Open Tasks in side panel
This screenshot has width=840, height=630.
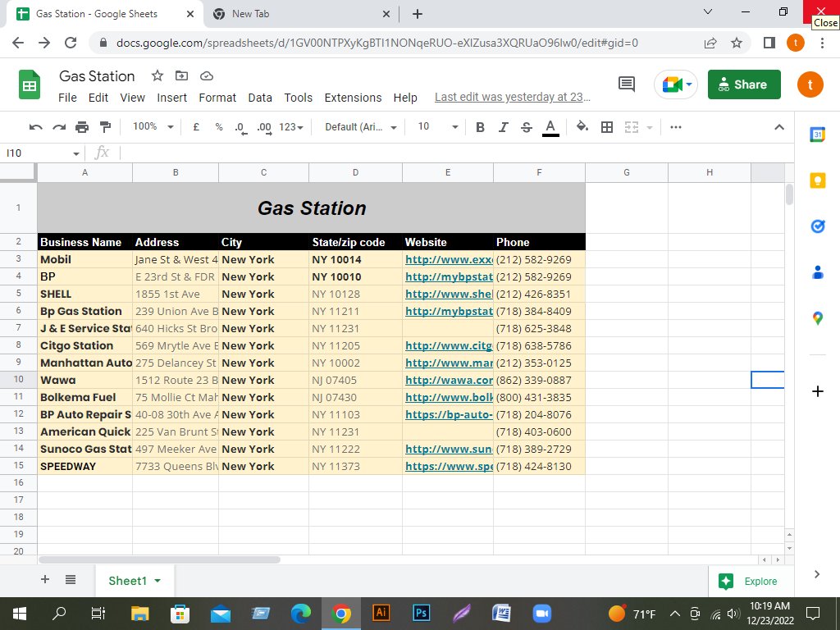pos(818,226)
